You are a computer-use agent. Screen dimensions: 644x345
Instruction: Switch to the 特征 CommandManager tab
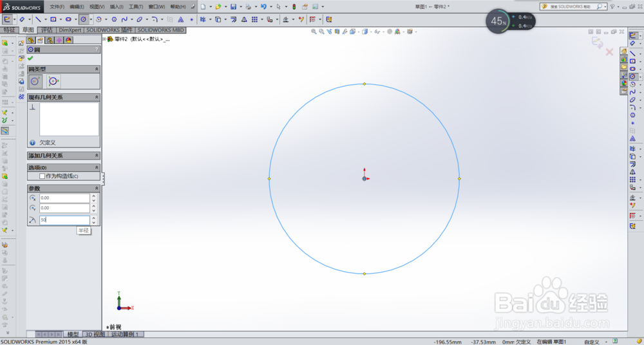[x=9, y=30]
